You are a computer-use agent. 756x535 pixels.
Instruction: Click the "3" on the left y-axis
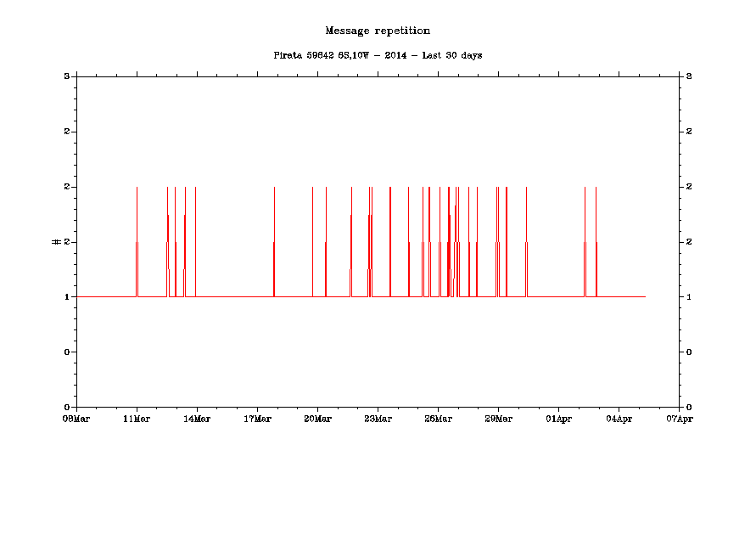[66, 76]
